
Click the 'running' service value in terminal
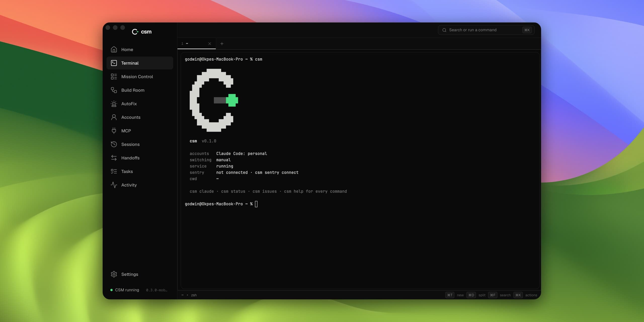coord(225,166)
